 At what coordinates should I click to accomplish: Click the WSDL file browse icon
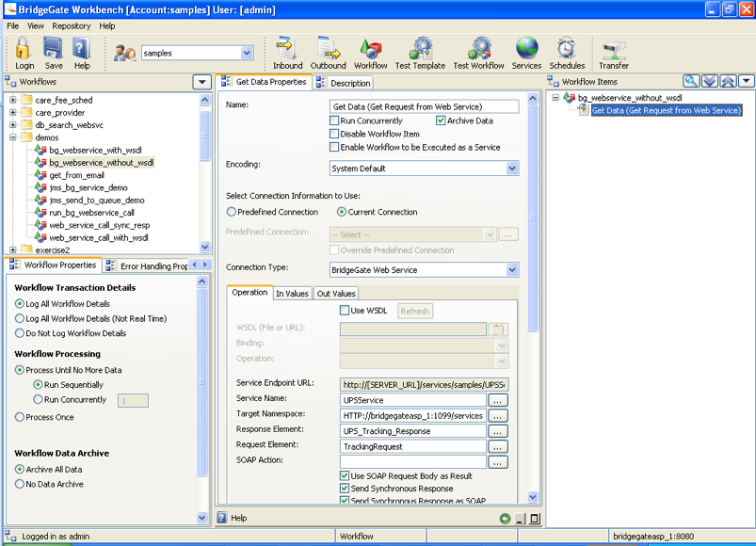498,329
